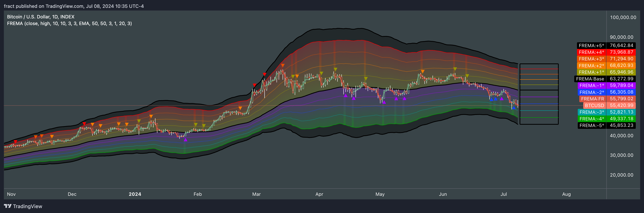
Task: Click the FREMA indicator parameters legend line
Action: tap(70, 23)
